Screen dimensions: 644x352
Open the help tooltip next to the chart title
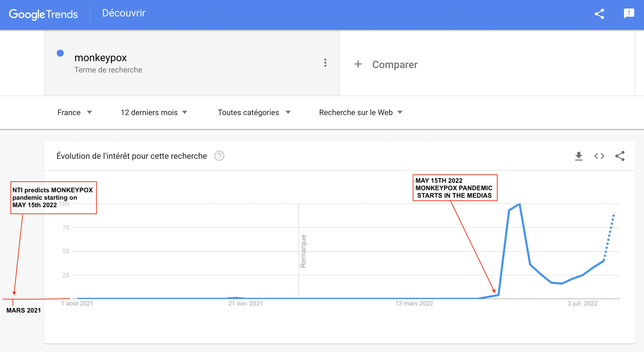[219, 156]
